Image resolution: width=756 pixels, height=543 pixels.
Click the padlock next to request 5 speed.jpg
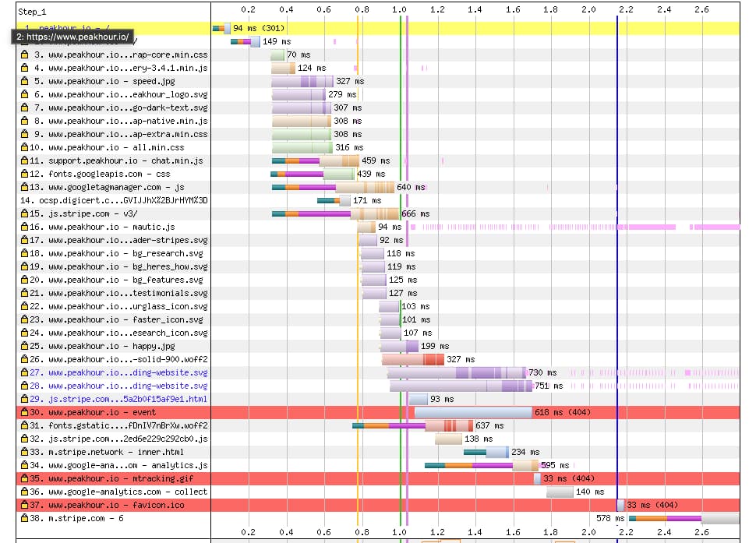click(25, 81)
